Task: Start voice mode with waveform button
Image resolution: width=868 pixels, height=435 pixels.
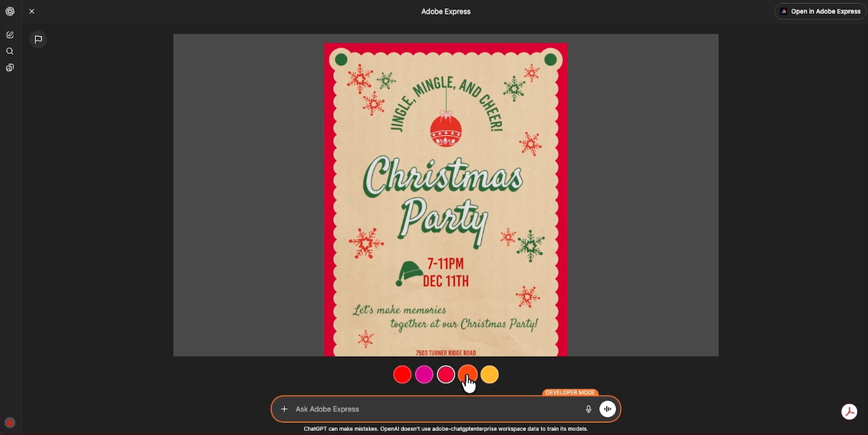Action: point(608,409)
